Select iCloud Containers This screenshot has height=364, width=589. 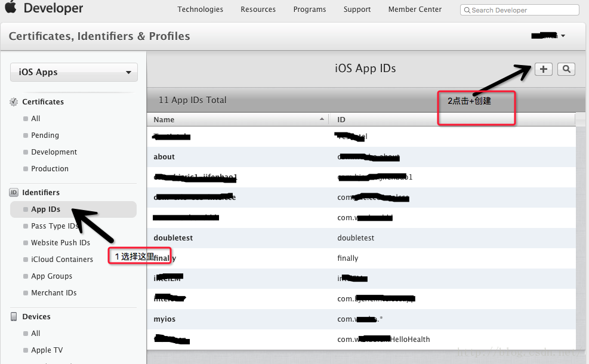pyautogui.click(x=62, y=260)
